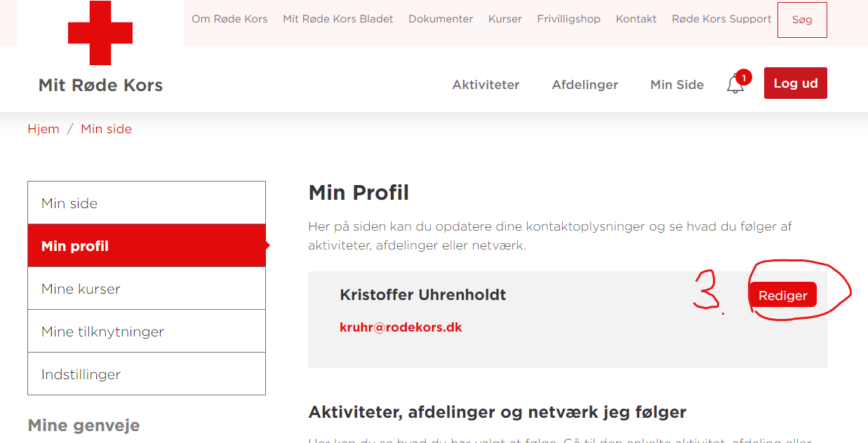Image resolution: width=868 pixels, height=443 pixels.
Task: Open the Kurser menu link
Action: [x=505, y=19]
